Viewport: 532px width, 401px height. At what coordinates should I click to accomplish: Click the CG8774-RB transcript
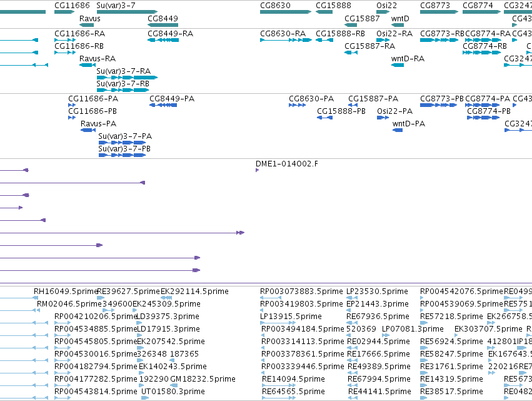coord(482,53)
